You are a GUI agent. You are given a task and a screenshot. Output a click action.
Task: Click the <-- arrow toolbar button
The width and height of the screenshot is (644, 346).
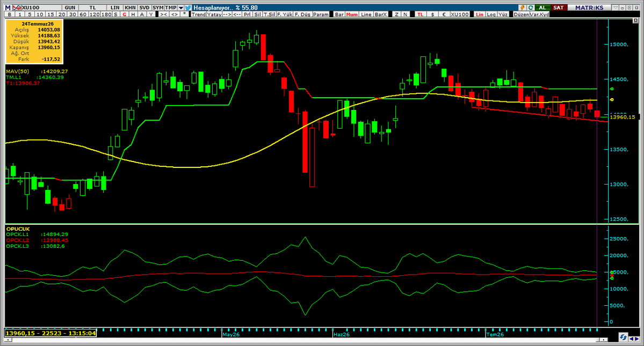(237, 14)
